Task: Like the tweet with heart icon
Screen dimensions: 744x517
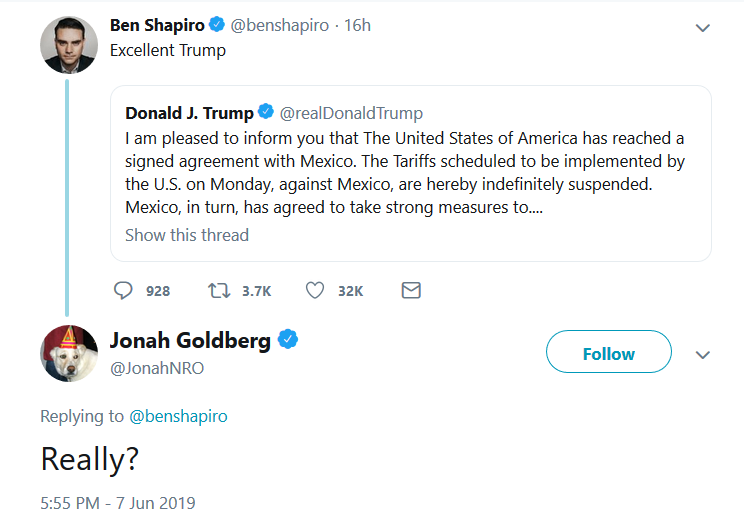Action: pos(315,290)
